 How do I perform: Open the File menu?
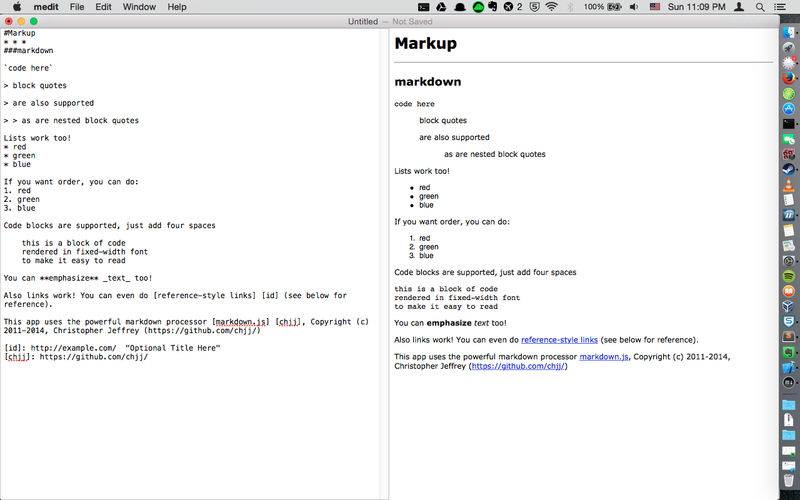(x=77, y=7)
